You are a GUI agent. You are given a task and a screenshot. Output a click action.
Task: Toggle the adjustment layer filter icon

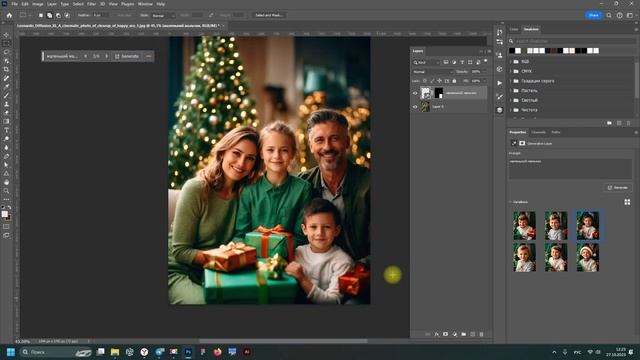454,62
